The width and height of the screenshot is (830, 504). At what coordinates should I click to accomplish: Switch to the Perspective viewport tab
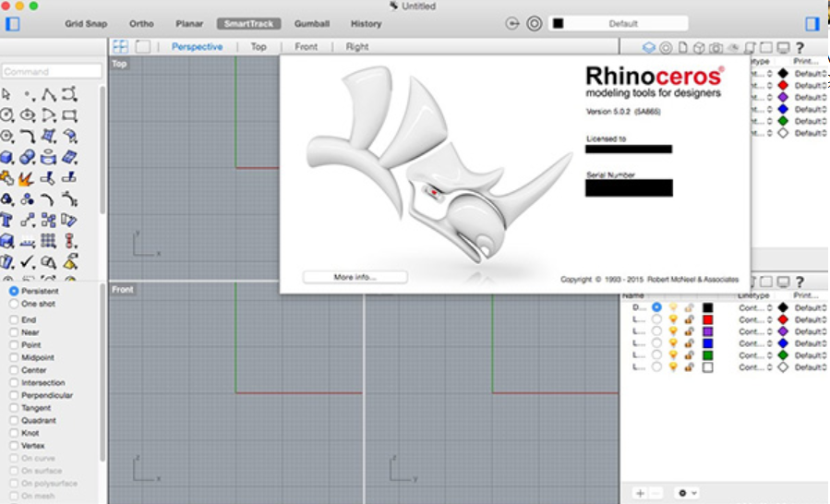point(197,46)
